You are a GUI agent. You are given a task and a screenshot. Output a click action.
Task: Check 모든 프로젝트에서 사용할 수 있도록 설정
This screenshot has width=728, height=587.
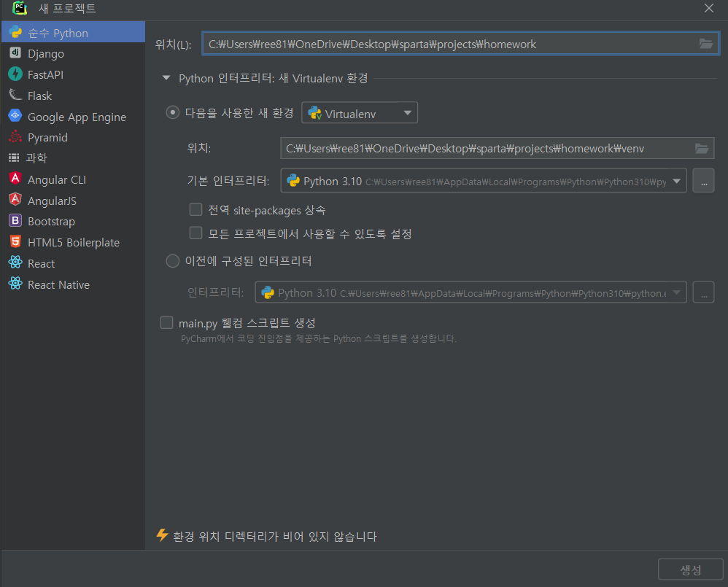point(196,233)
